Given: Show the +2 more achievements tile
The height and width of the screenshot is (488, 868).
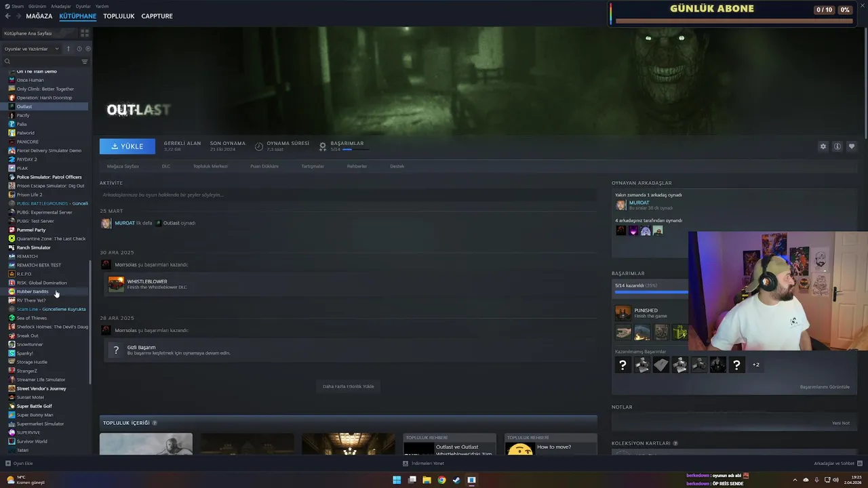Looking at the screenshot, I should tap(756, 365).
